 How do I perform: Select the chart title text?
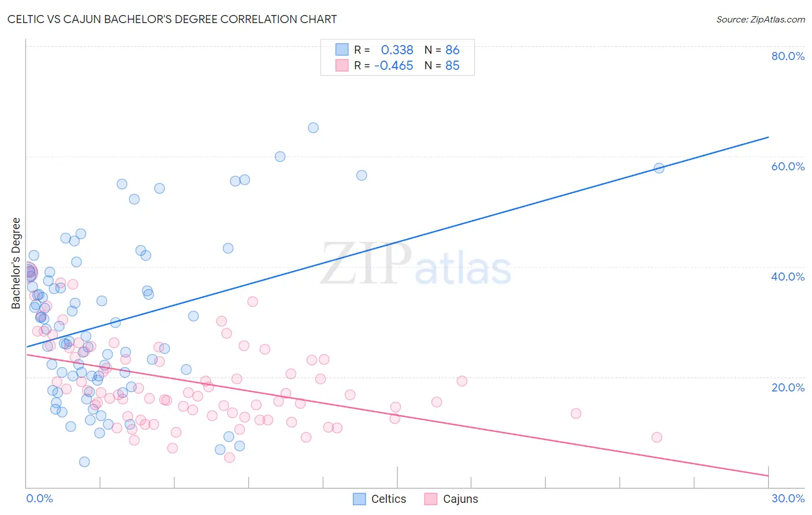pos(172,19)
